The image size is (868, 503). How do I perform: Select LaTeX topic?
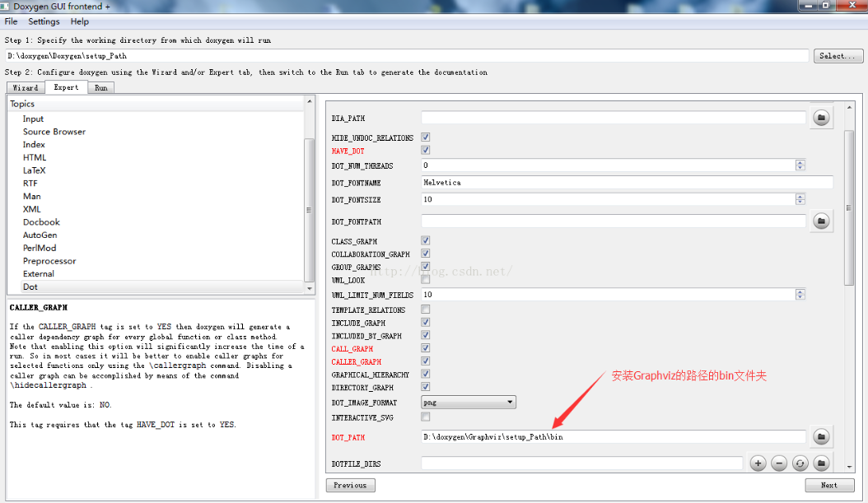35,170
